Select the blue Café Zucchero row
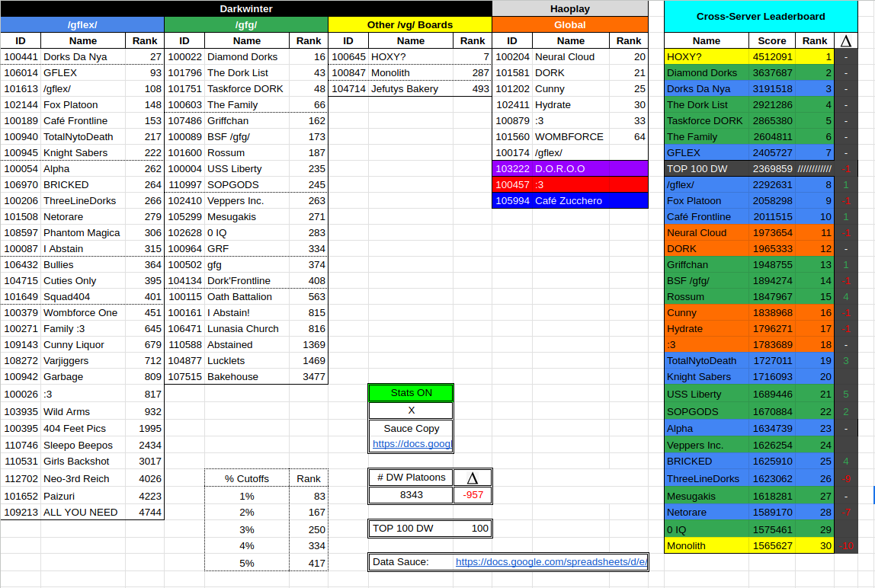 pyautogui.click(x=570, y=201)
